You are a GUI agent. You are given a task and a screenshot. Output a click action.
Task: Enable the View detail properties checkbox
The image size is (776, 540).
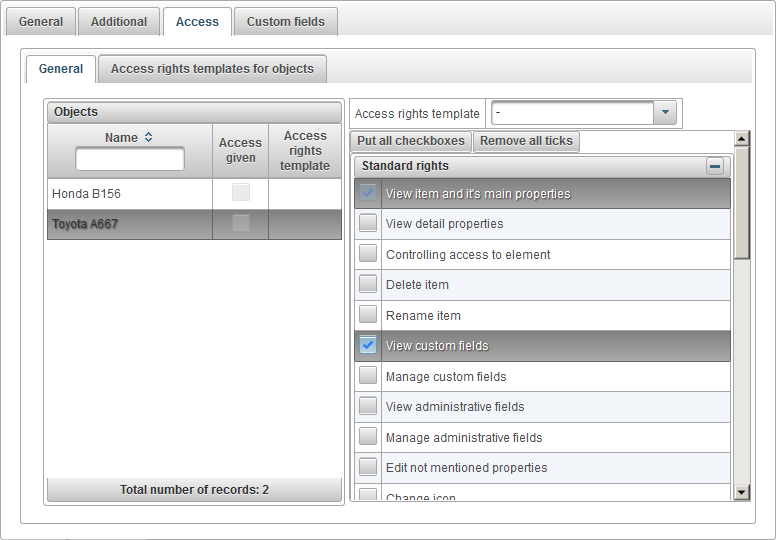(368, 224)
